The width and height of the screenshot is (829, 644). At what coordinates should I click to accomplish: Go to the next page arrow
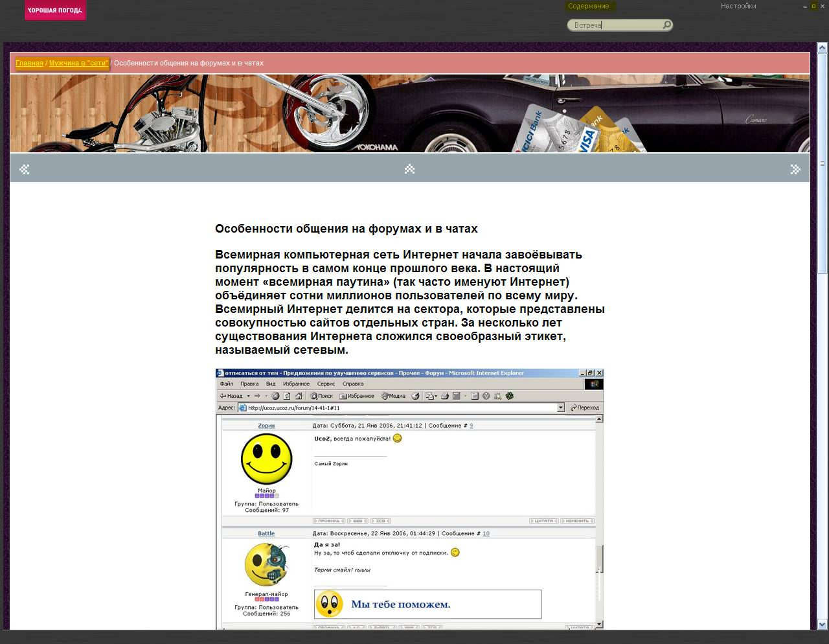795,169
